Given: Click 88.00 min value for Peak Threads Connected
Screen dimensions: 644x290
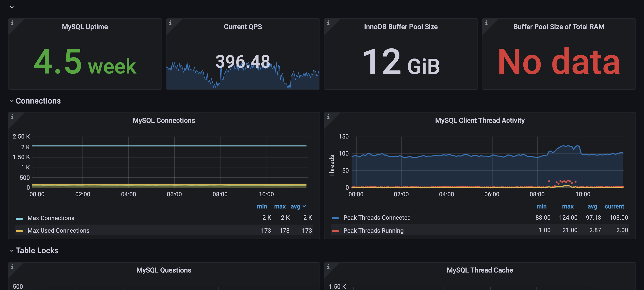Looking at the screenshot, I should tap(543, 218).
